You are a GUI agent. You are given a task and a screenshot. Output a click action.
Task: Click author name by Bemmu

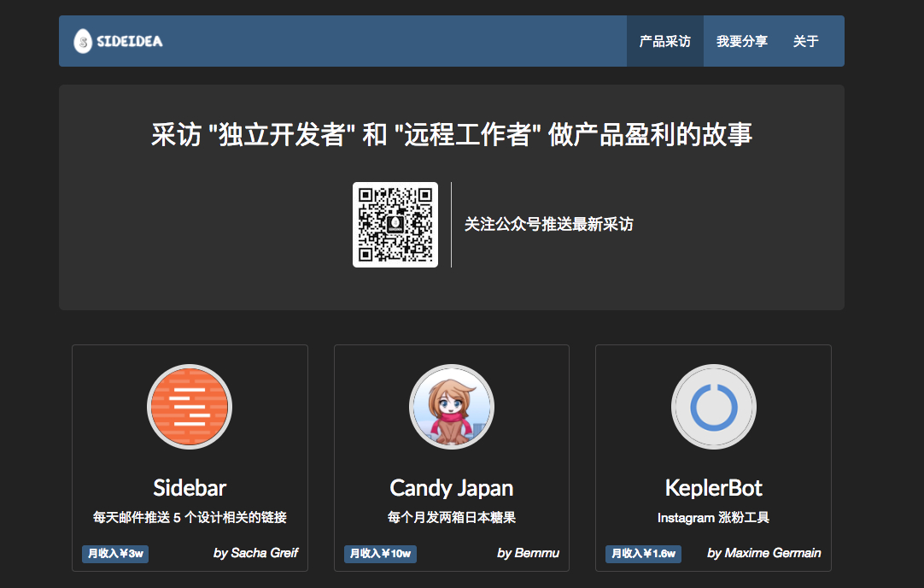pyautogui.click(x=528, y=553)
